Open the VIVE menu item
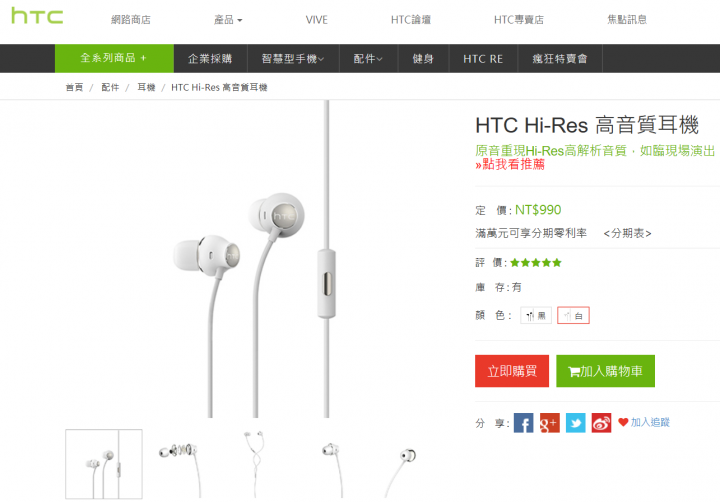 [x=317, y=20]
